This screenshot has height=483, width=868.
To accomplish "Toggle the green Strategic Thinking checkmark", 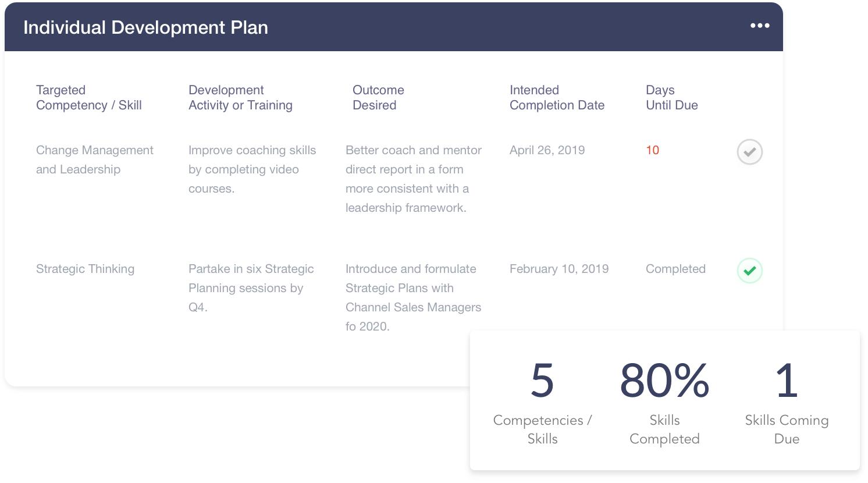I will coord(750,271).
